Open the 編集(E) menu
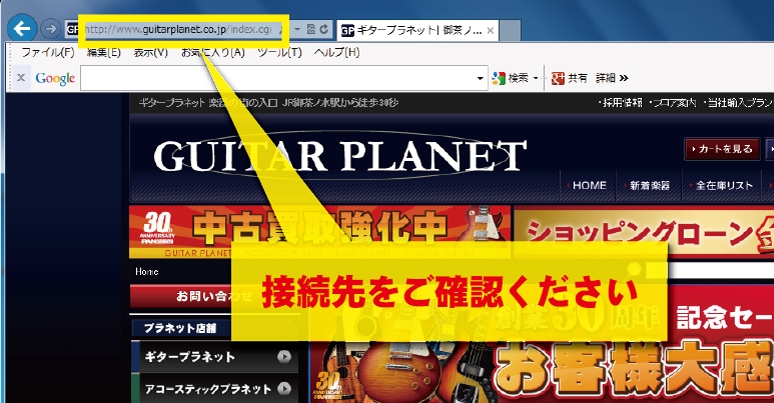774x403 pixels. pos(104,52)
